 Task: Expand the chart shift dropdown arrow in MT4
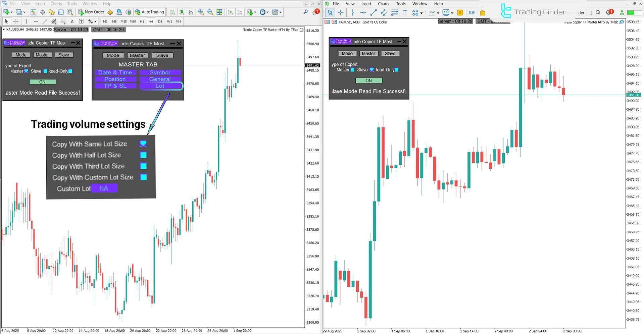coord(255,12)
